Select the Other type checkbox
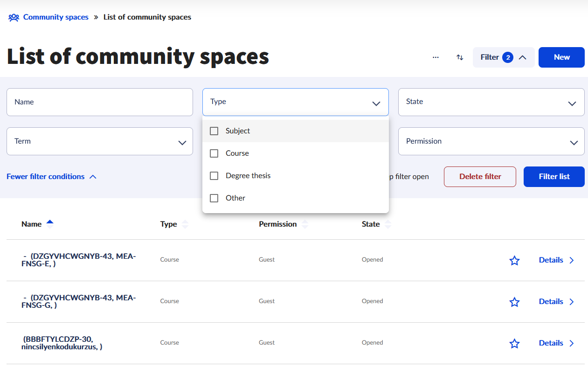 coord(214,198)
